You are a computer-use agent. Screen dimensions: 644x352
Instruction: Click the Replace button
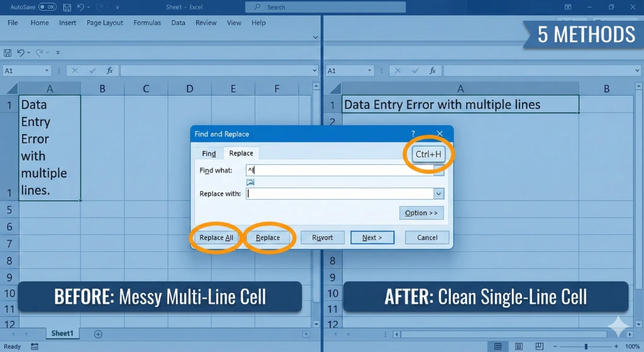pos(268,237)
